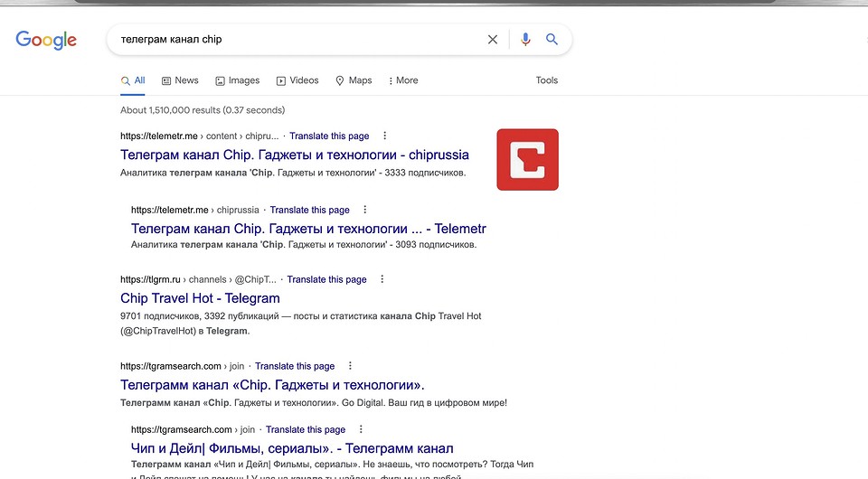Click the Google logo
868x479 pixels.
tap(46, 40)
